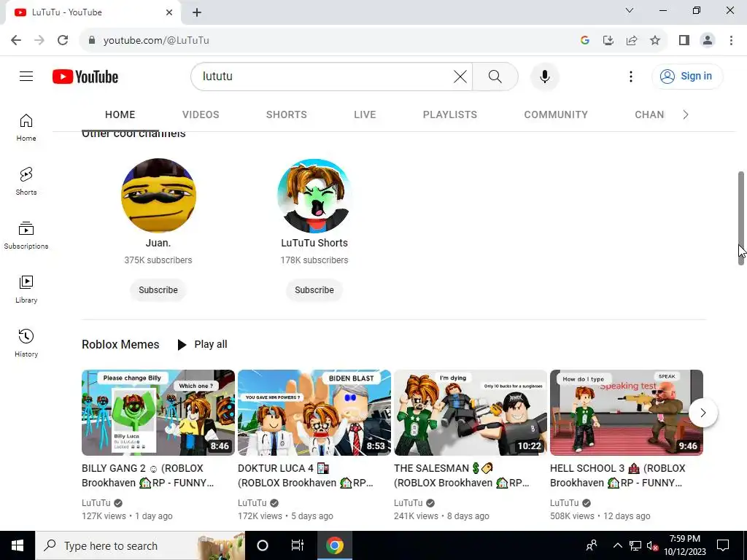The image size is (747, 560).
Task: Focus the browser address bar URL
Action: click(156, 41)
